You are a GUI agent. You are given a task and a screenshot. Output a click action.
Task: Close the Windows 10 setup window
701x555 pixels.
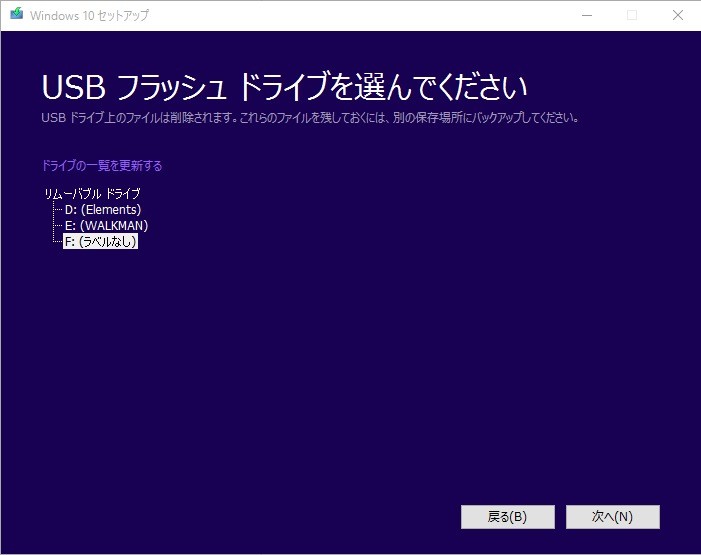point(678,15)
